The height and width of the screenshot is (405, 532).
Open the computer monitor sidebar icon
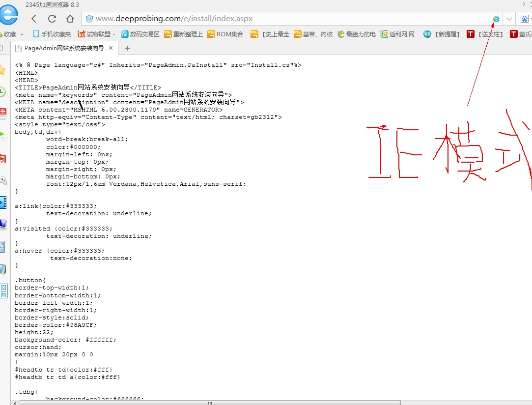(3, 225)
